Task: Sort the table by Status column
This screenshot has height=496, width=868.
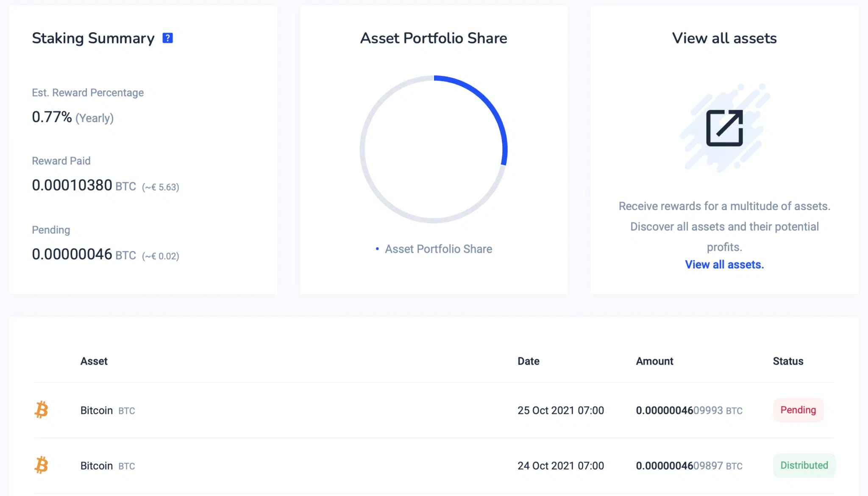Action: (x=788, y=361)
